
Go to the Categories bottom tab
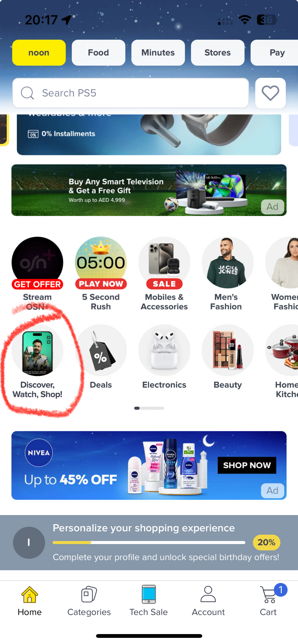pyautogui.click(x=89, y=601)
